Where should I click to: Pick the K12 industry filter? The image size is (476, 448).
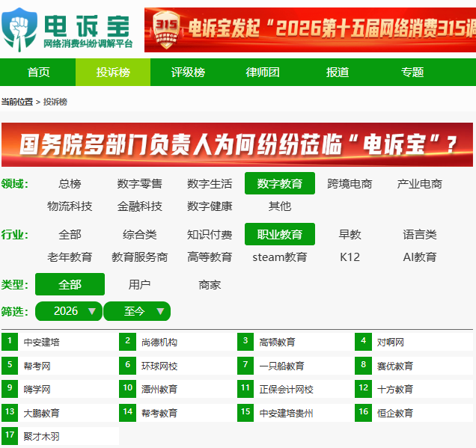point(350,257)
